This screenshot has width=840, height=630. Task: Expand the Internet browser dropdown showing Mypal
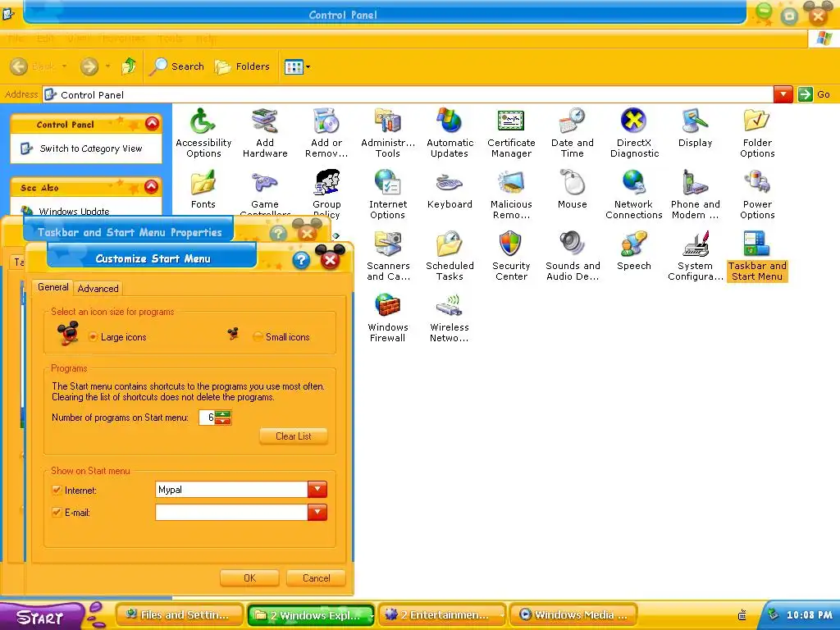317,489
